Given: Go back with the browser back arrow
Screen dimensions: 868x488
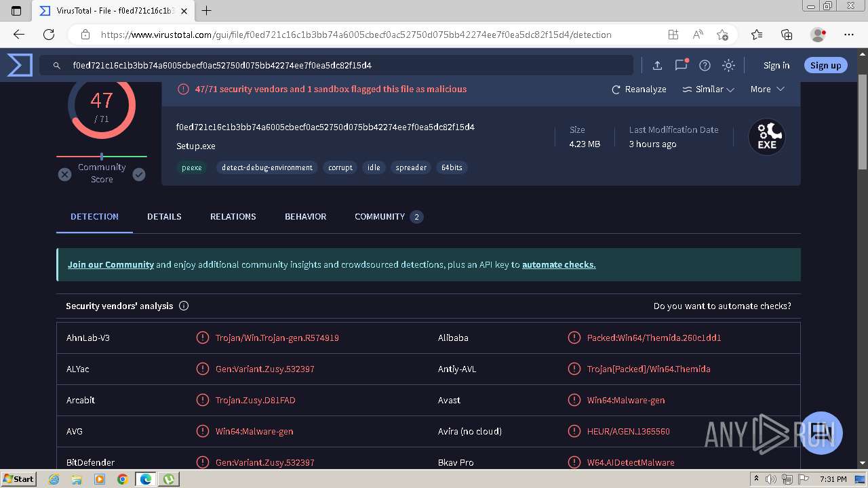Looking at the screenshot, I should click(19, 35).
